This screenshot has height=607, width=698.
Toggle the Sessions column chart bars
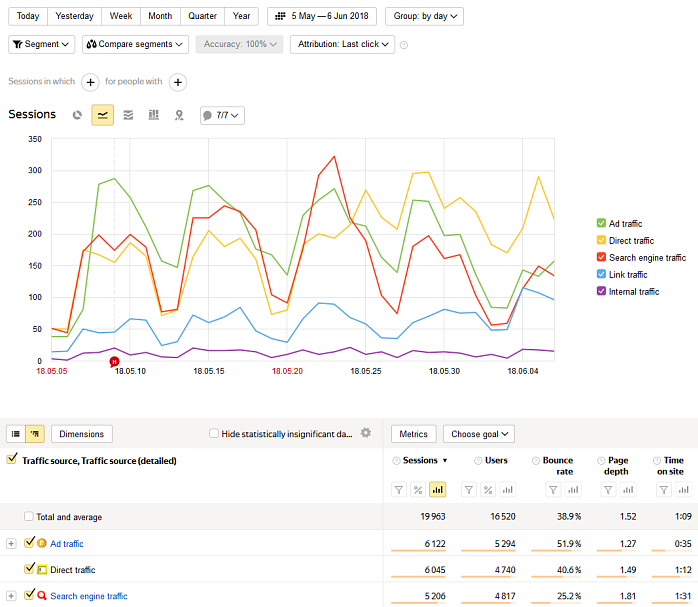(438, 490)
